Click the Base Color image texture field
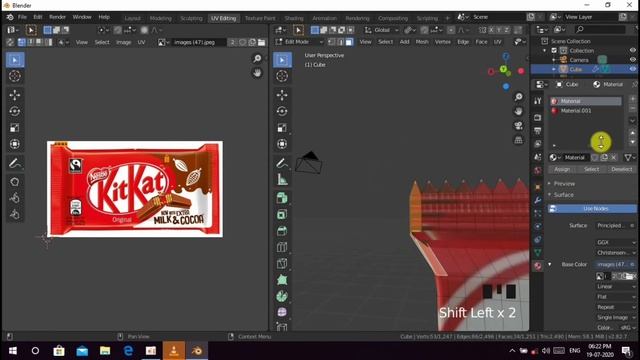The image size is (640, 360). pos(616,264)
